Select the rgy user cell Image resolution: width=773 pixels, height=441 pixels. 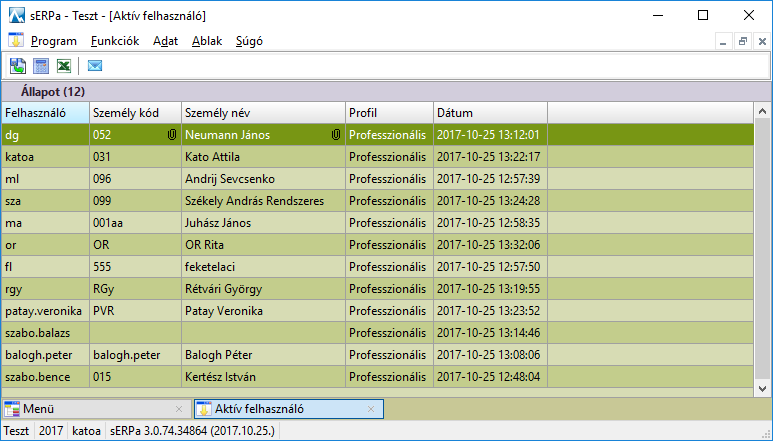click(x=45, y=289)
